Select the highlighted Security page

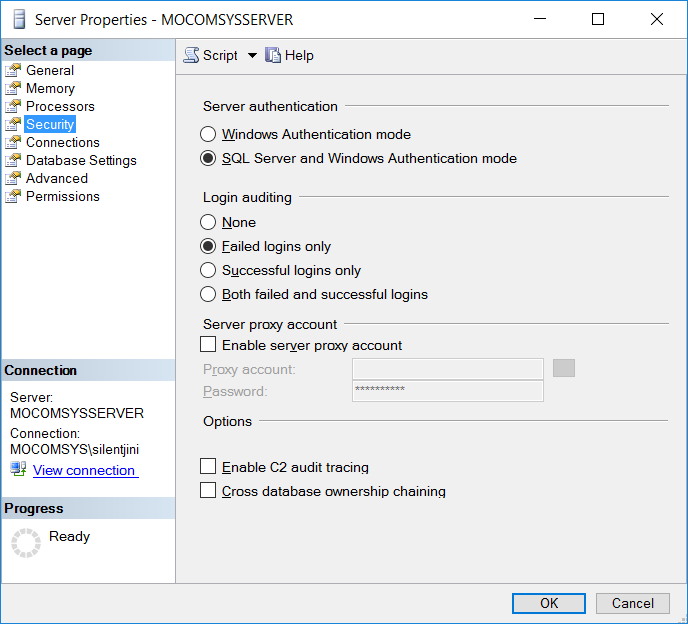pos(50,124)
